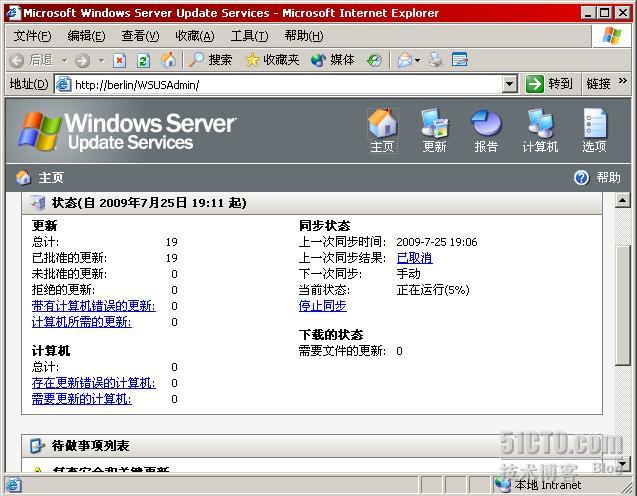Viewport: 637px width, 496px height.
Task: Click the scrollbar down arrow
Action: [622, 464]
